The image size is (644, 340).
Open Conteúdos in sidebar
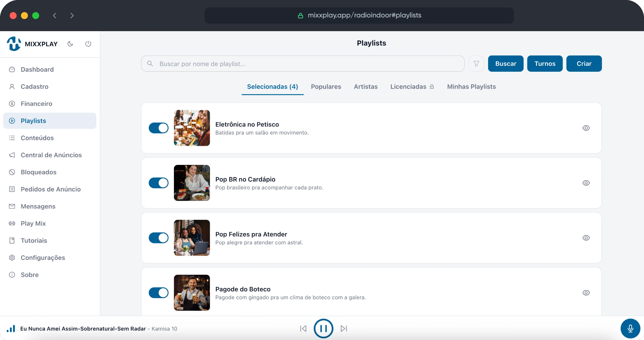click(50, 138)
